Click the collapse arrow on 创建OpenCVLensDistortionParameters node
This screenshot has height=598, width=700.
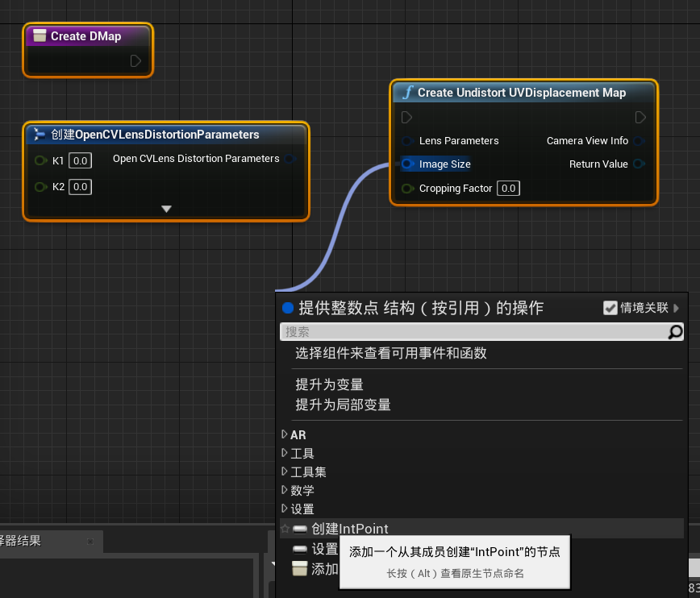click(165, 208)
